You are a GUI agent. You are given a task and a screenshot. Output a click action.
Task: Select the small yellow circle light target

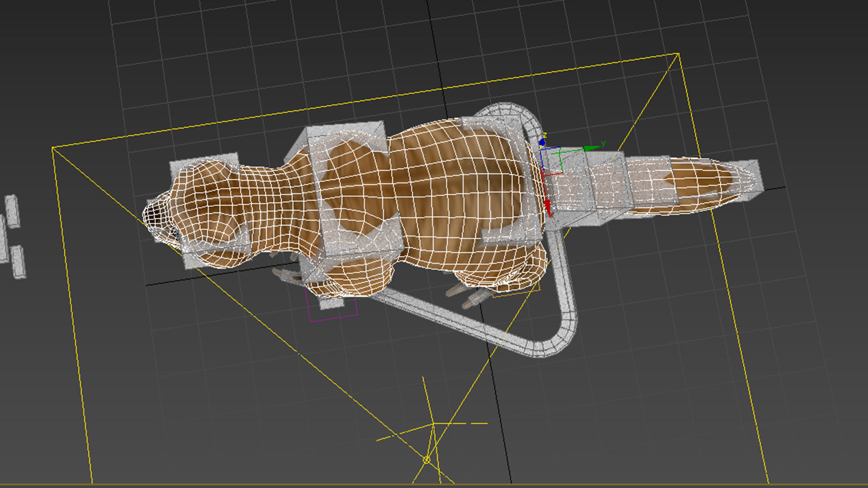426,460
